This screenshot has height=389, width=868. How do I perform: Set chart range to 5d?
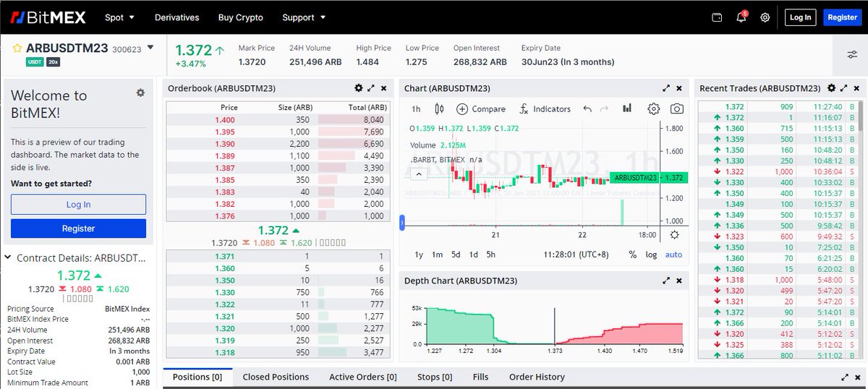coord(456,255)
